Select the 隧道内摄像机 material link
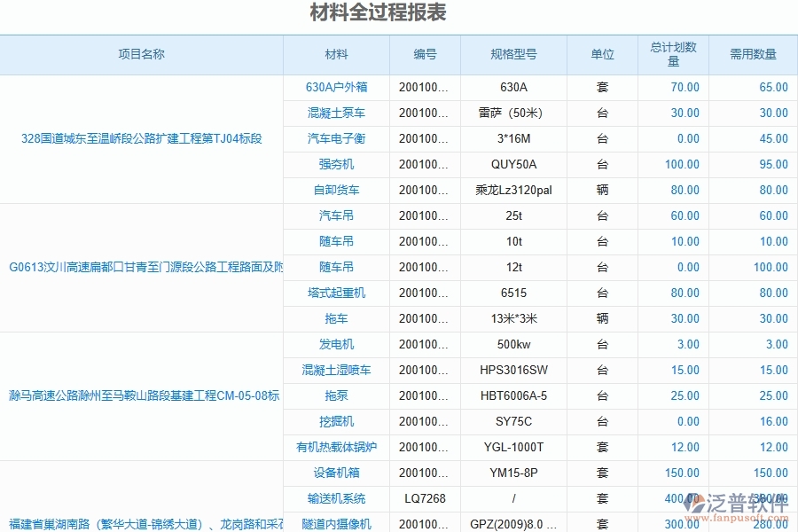Screen dimensions: 798x532 pyautogui.click(x=335, y=523)
